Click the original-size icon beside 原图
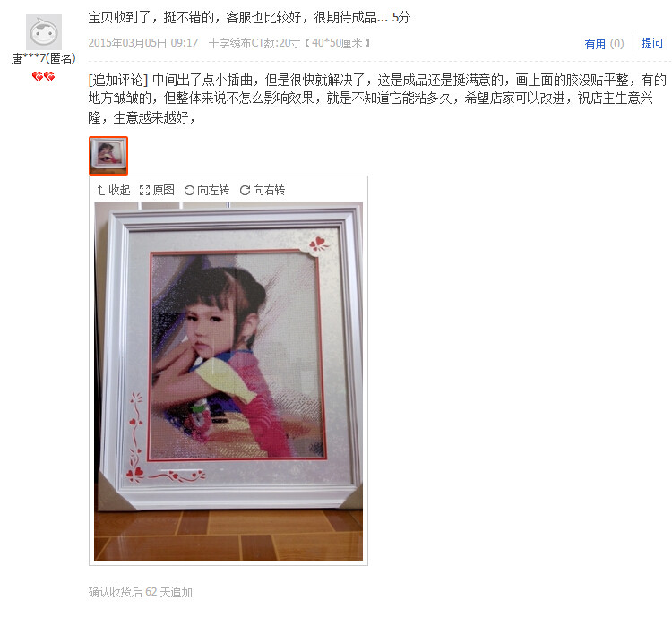The width and height of the screenshot is (672, 617). tap(145, 190)
